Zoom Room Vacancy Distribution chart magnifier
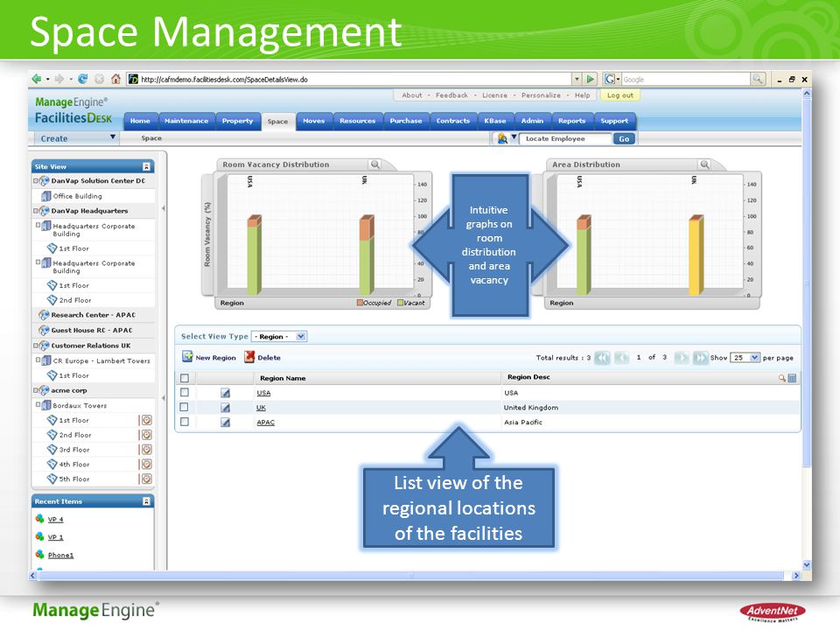Image resolution: width=840 pixels, height=630 pixels. 375,164
